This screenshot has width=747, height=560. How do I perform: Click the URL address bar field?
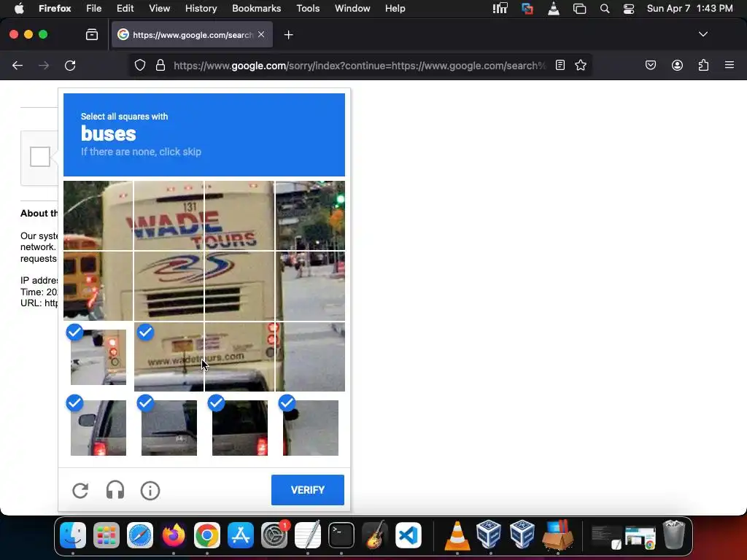359,65
